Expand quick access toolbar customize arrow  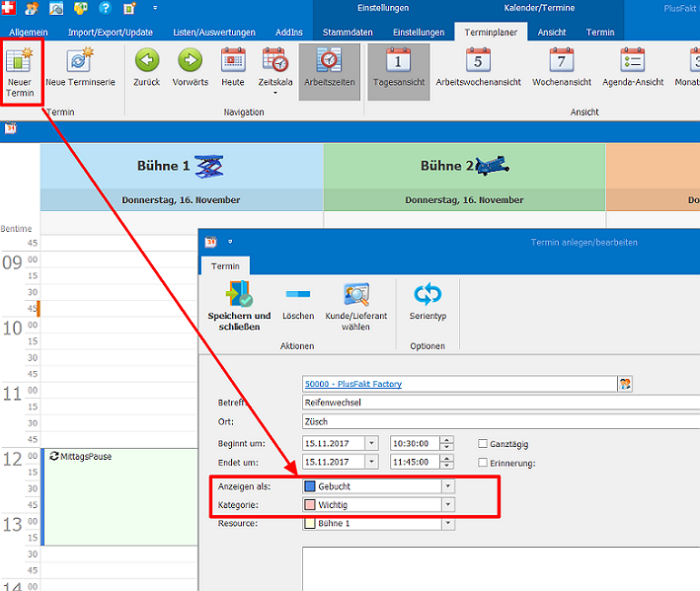tap(155, 8)
